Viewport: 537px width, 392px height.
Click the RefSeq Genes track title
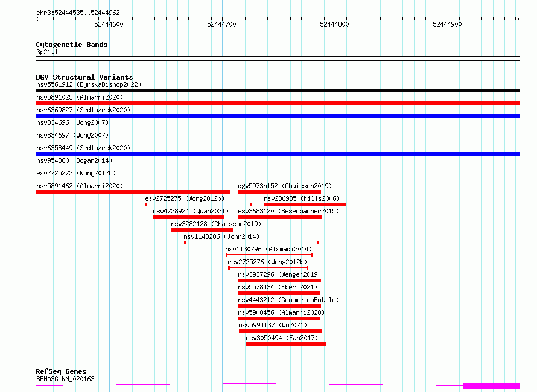pos(61,371)
